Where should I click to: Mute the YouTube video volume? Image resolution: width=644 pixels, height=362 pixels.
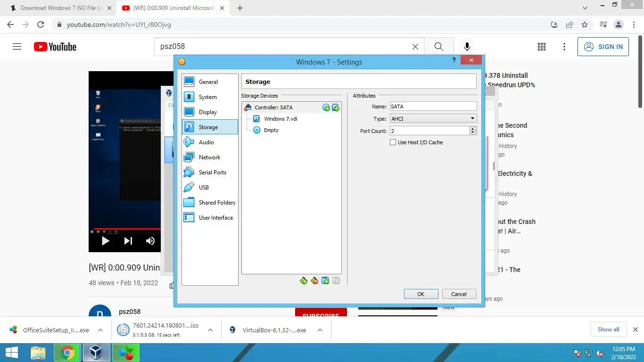150,241
